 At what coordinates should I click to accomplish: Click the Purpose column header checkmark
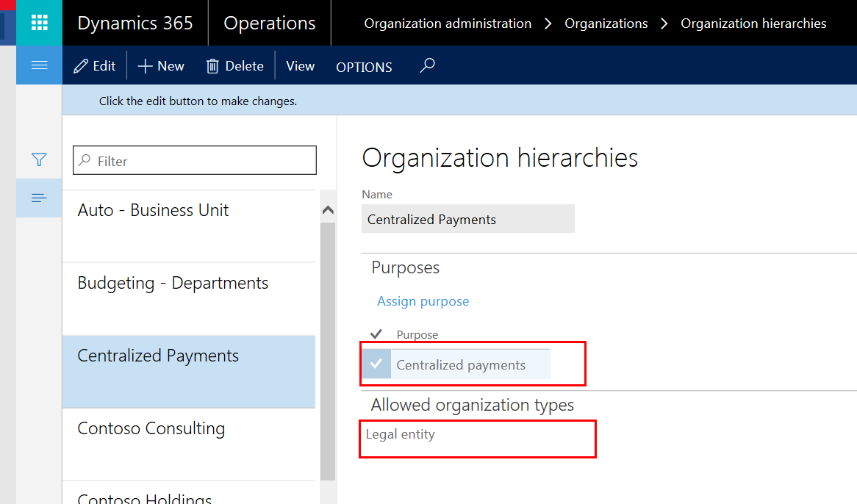(x=376, y=333)
